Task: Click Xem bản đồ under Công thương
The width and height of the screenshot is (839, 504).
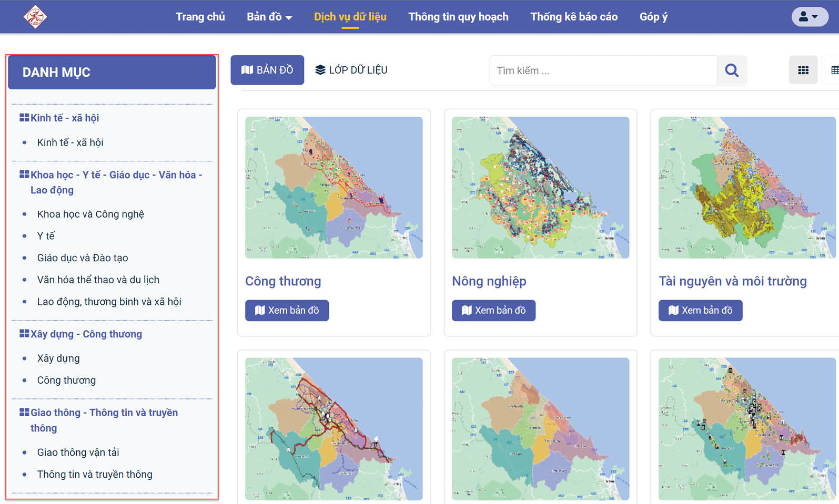Action: point(287,311)
